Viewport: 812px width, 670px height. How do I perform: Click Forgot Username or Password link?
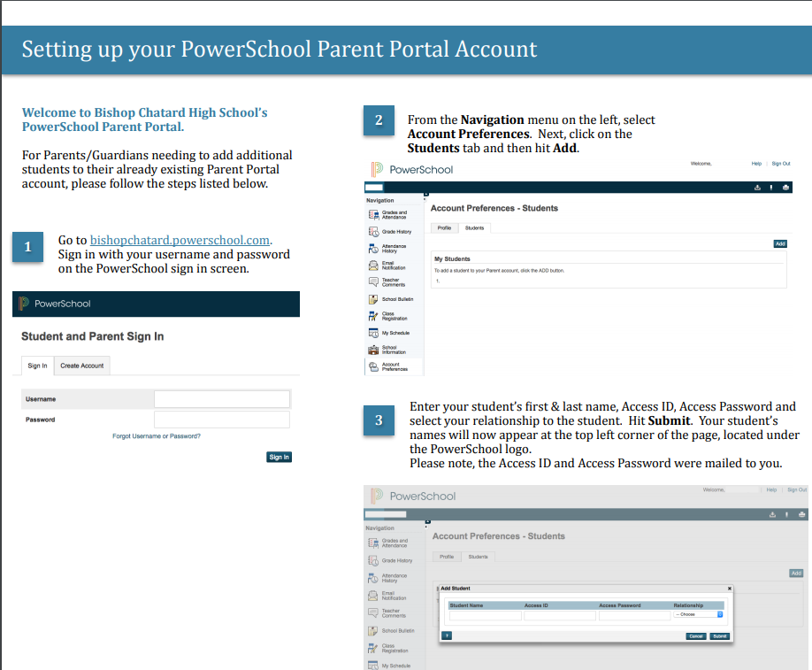coord(157,436)
